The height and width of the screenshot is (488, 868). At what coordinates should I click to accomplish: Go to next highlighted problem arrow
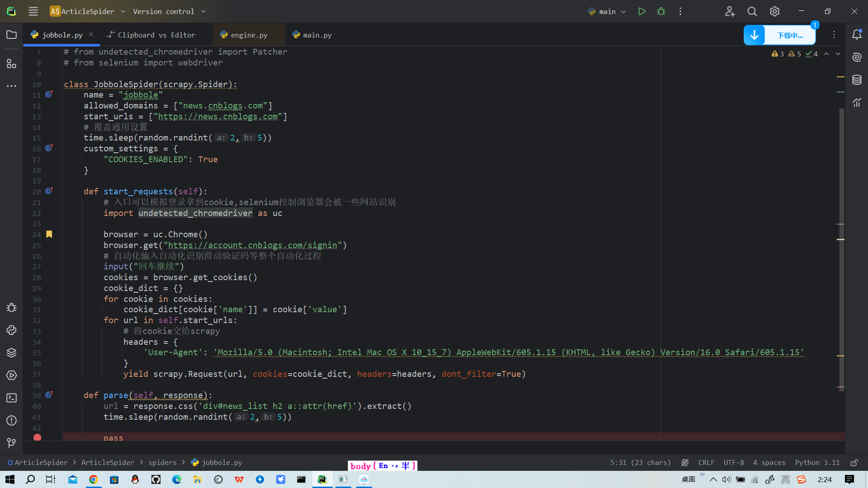click(838, 54)
